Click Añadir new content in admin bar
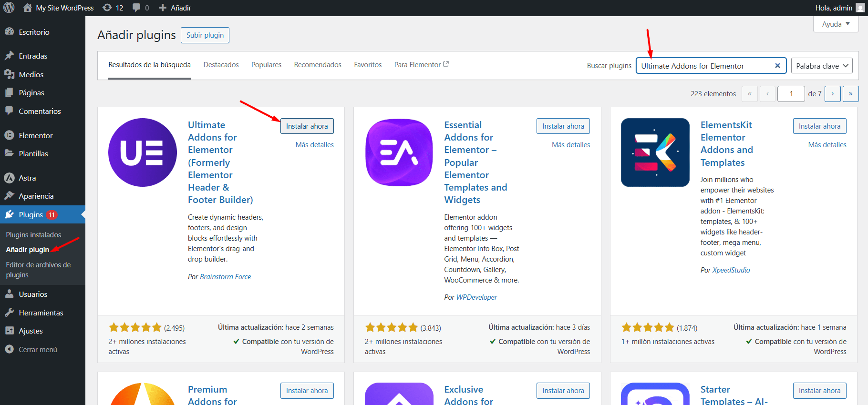This screenshot has height=405, width=868. click(175, 8)
